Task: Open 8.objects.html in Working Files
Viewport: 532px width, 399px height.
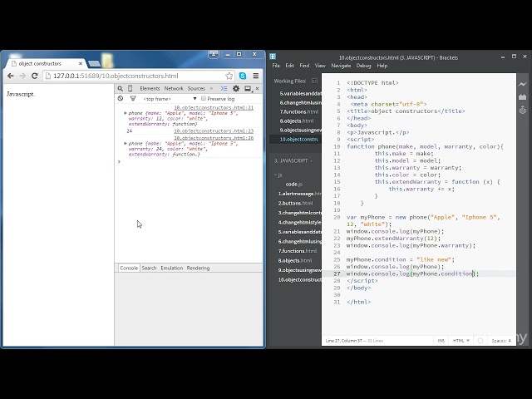Action: [297, 121]
